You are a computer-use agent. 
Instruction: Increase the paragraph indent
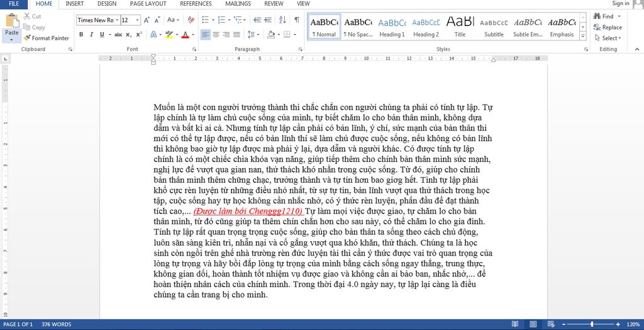pos(268,20)
